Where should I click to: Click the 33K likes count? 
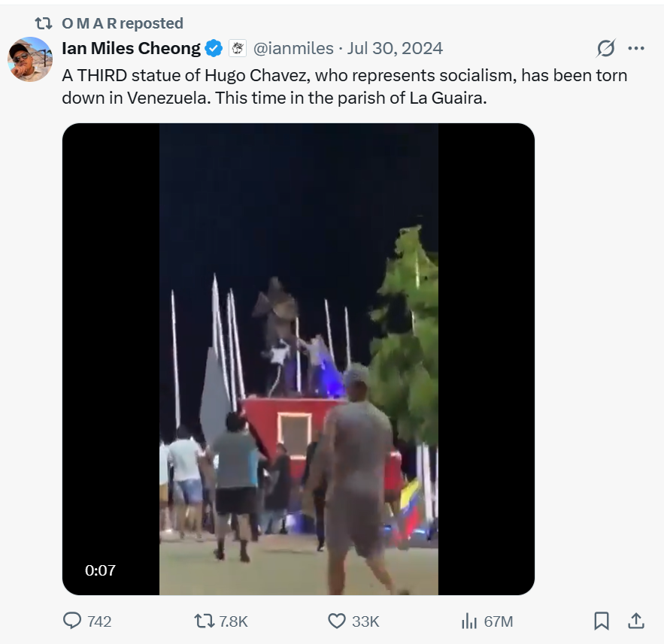(x=365, y=621)
